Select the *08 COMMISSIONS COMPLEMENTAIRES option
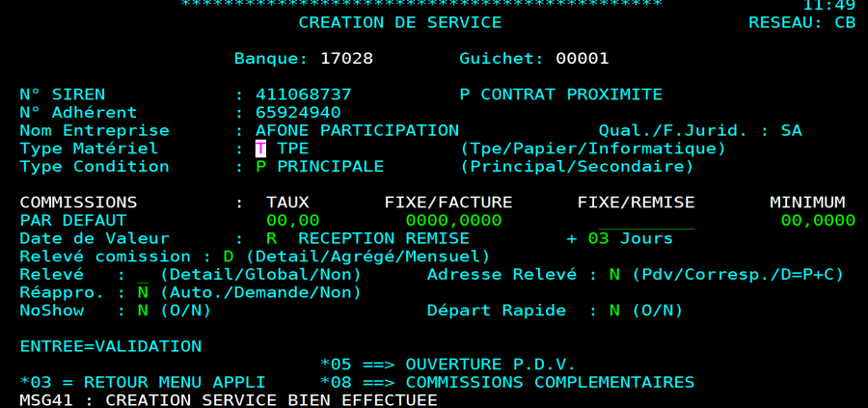868x408 pixels. tap(506, 383)
